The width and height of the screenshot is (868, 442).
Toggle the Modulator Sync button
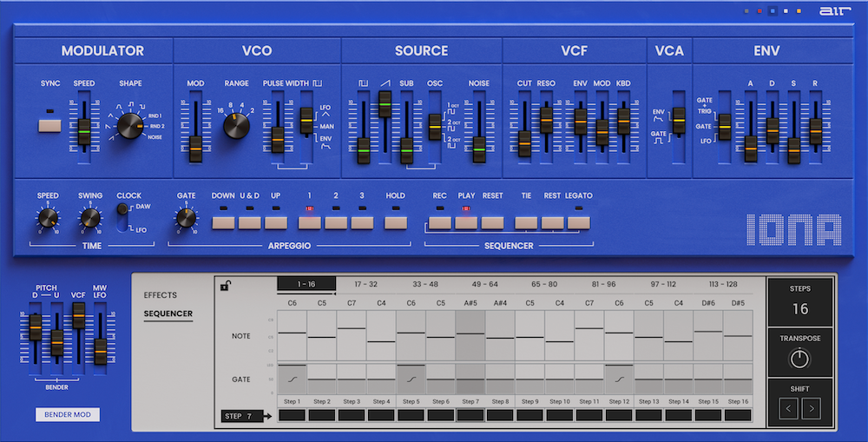pyautogui.click(x=50, y=125)
